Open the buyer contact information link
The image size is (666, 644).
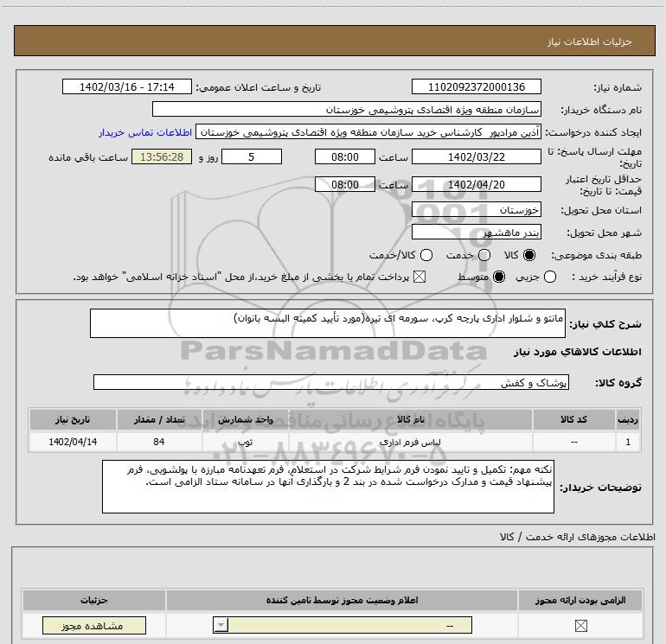pos(145,133)
